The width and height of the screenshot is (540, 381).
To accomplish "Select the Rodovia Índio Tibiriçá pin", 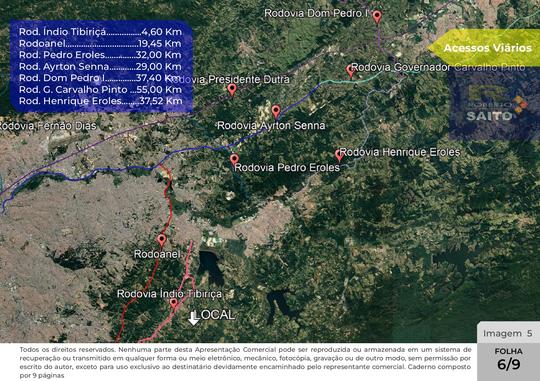I will coord(174,303).
